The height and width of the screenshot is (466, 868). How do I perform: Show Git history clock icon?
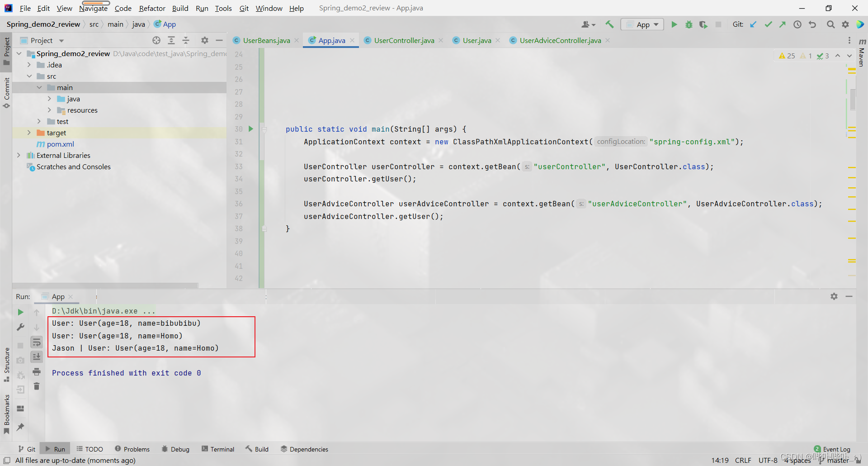click(797, 24)
